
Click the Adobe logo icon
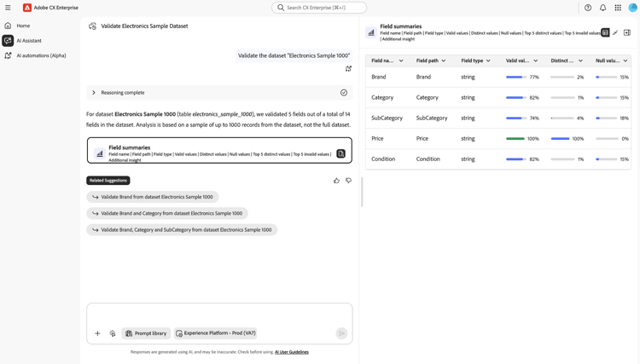[x=27, y=8]
